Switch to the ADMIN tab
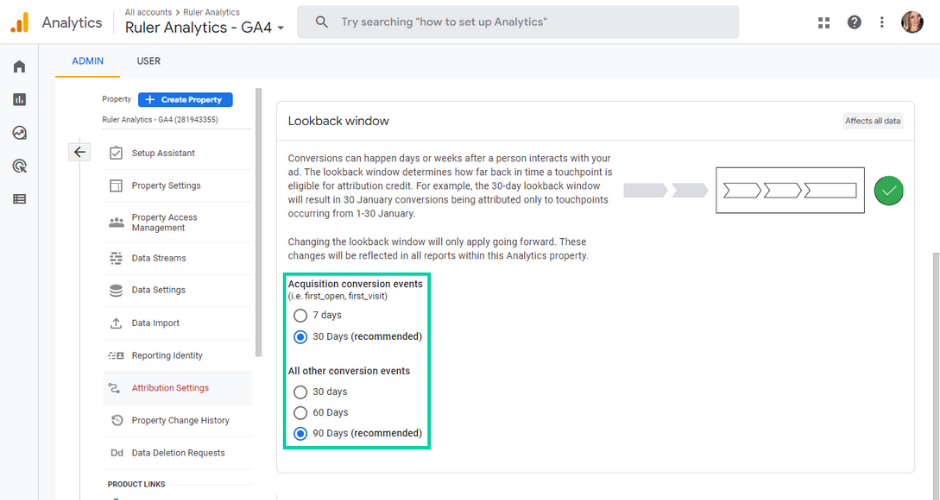Screen dimensions: 940x500 88,61
